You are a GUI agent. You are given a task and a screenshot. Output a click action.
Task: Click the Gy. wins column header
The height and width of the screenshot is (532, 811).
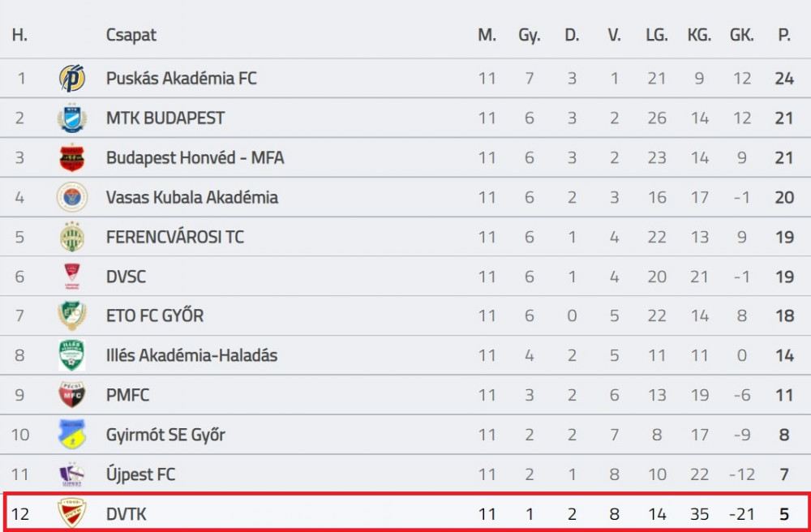[x=529, y=36]
